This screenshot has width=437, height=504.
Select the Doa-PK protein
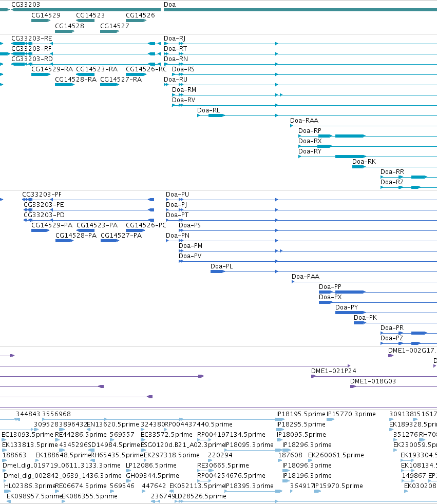pyautogui.click(x=365, y=318)
